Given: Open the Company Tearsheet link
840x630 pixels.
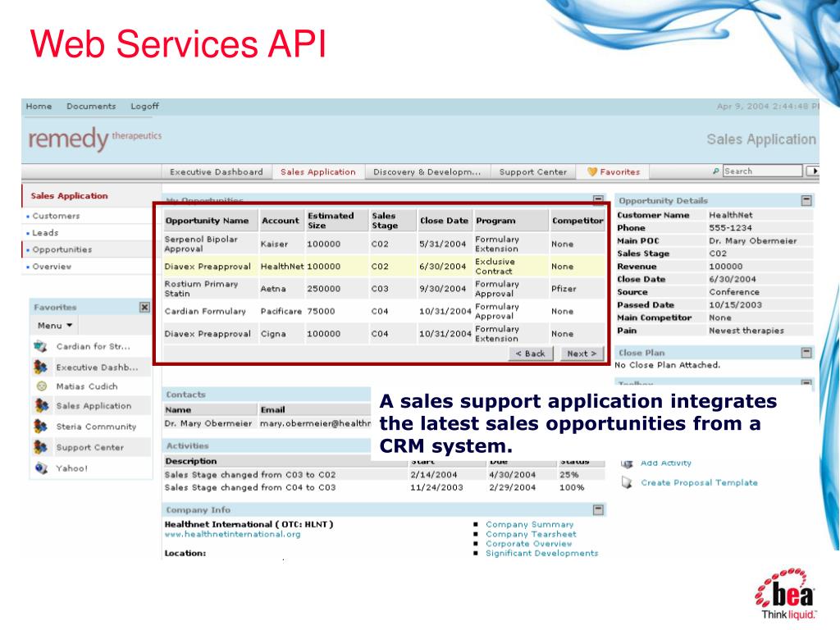Looking at the screenshot, I should [x=531, y=534].
